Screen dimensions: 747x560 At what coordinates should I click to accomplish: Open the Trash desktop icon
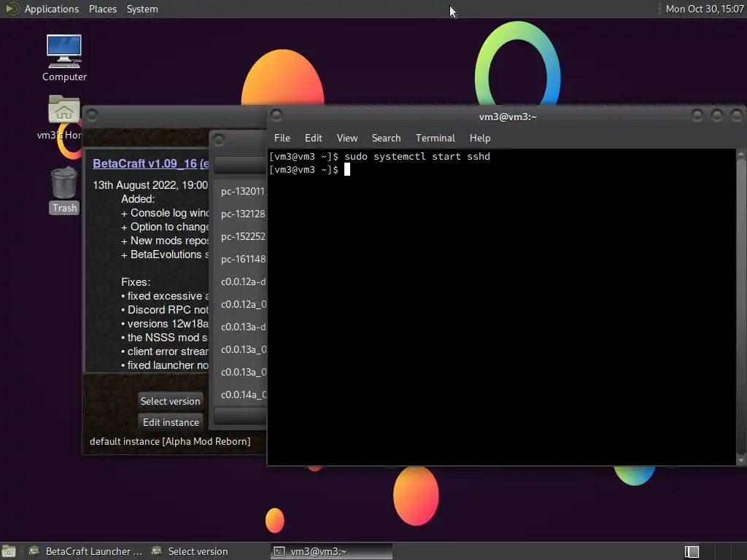(x=64, y=190)
